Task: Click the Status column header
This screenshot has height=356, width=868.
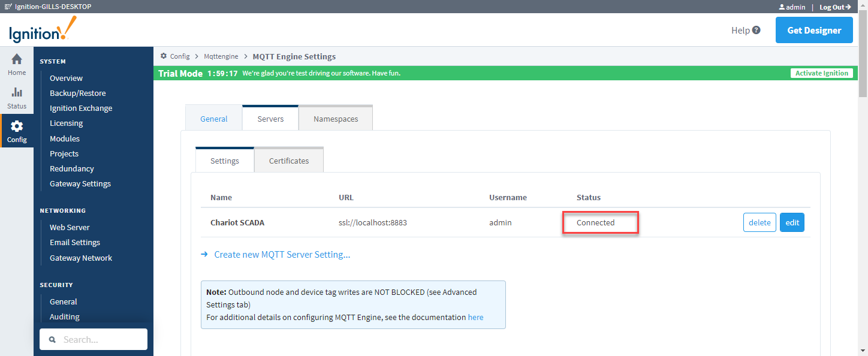Action: [x=589, y=197]
